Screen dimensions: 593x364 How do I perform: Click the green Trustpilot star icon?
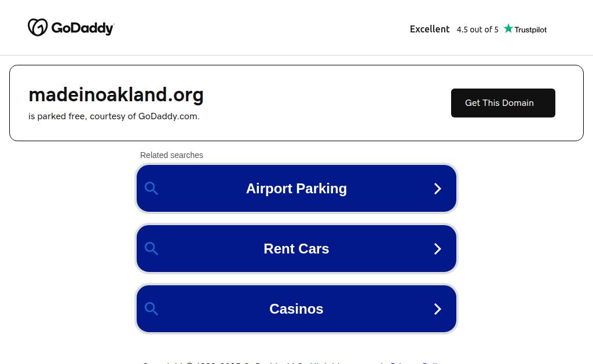[x=508, y=28]
